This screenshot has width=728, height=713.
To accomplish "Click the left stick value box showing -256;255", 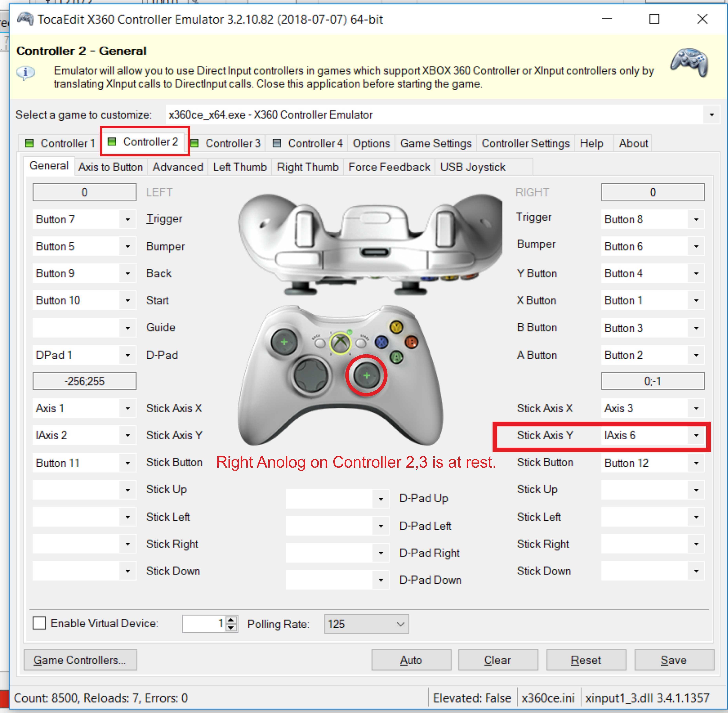I will tap(84, 381).
